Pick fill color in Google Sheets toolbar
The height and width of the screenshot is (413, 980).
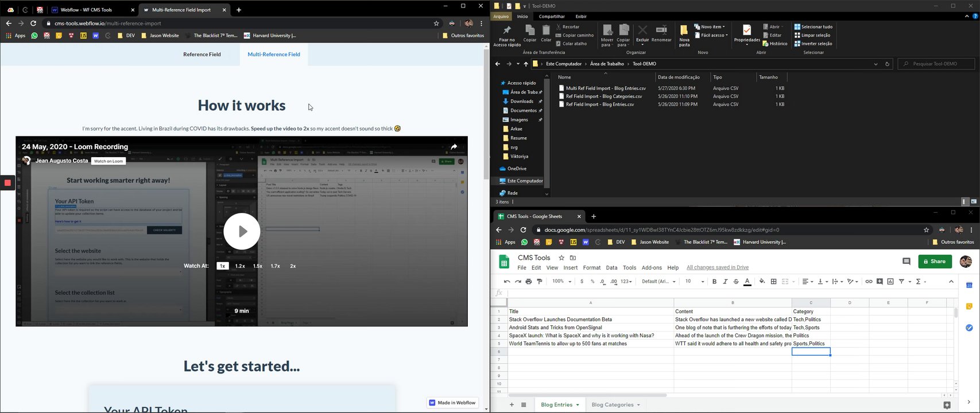click(762, 282)
